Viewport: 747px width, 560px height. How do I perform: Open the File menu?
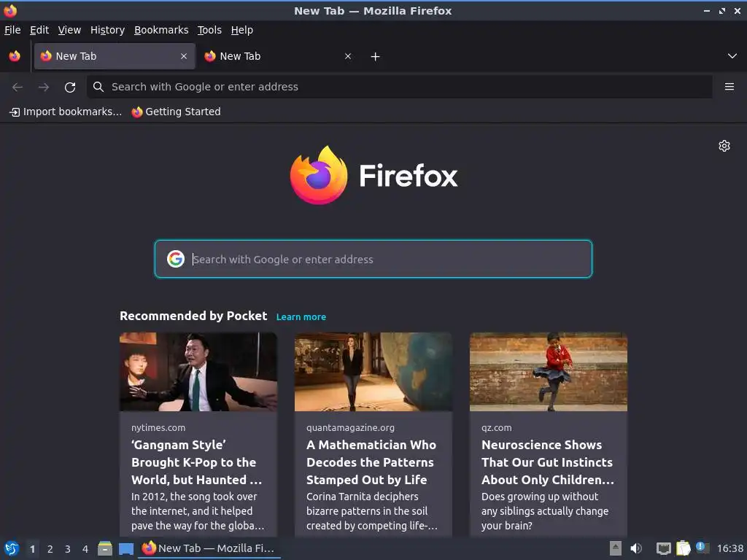click(12, 30)
